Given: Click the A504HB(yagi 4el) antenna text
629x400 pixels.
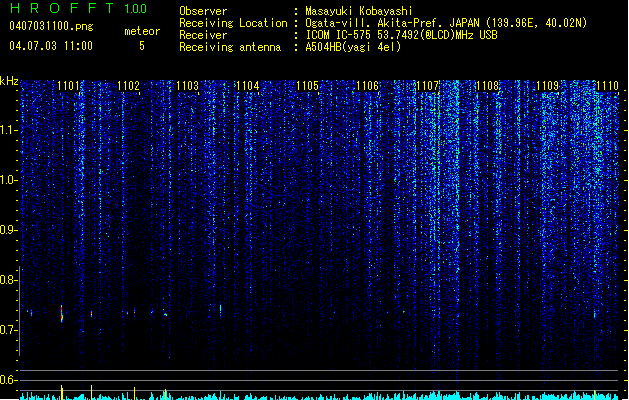Looking at the screenshot, I should coord(353,47).
